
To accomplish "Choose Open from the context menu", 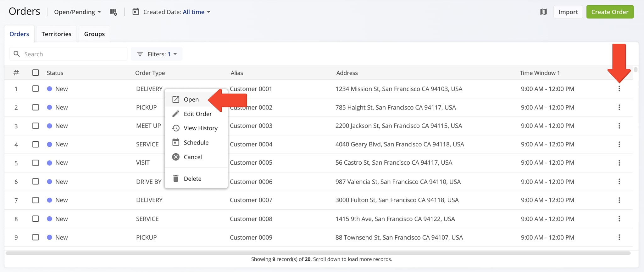I will pos(196,99).
